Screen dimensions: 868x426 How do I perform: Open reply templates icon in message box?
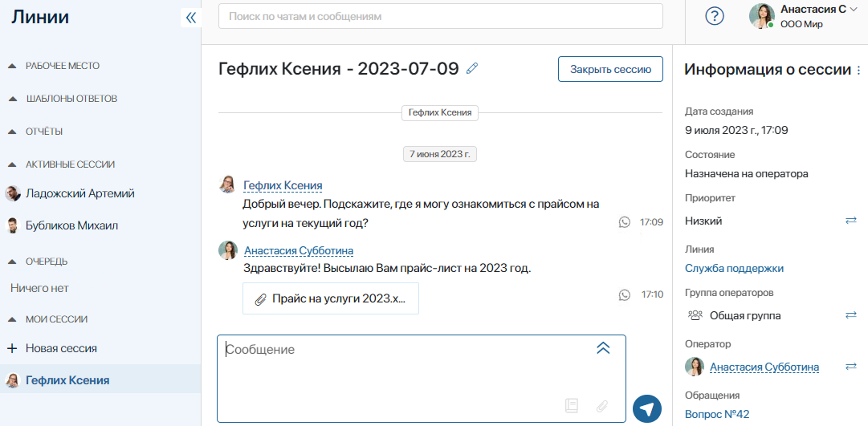click(571, 405)
